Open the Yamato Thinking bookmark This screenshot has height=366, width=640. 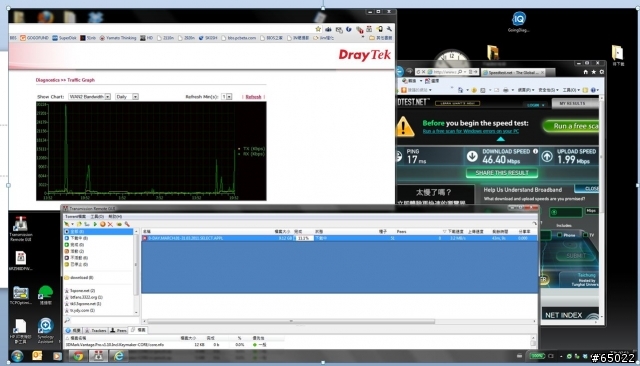(118, 38)
